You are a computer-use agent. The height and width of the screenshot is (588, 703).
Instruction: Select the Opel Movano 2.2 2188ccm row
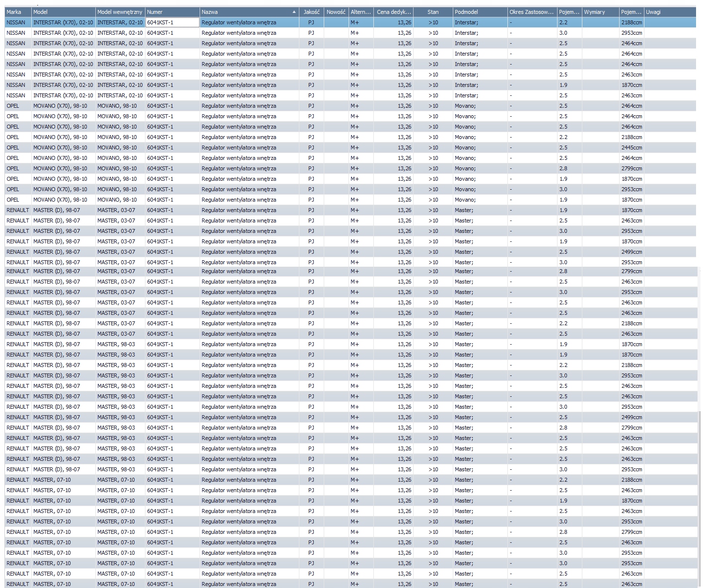[350, 137]
